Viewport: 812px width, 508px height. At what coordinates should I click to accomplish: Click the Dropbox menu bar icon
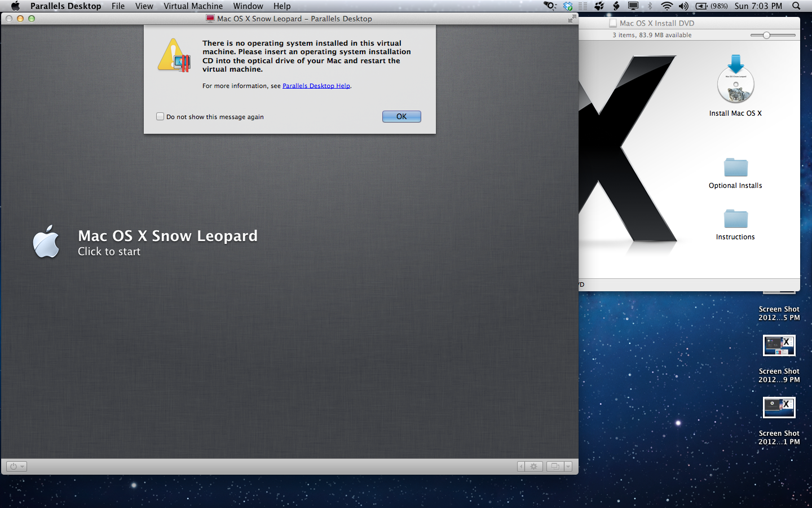coord(568,6)
